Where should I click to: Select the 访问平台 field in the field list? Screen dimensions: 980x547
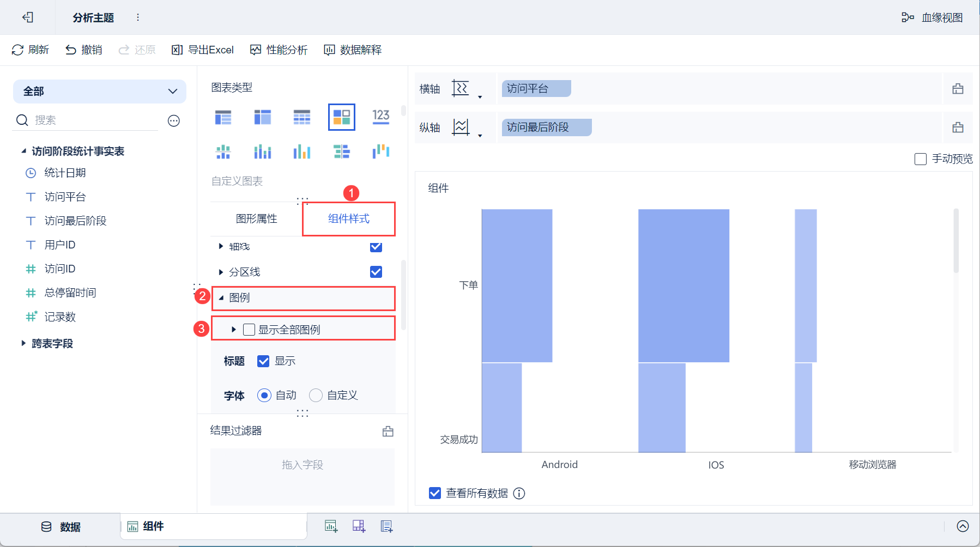[65, 197]
